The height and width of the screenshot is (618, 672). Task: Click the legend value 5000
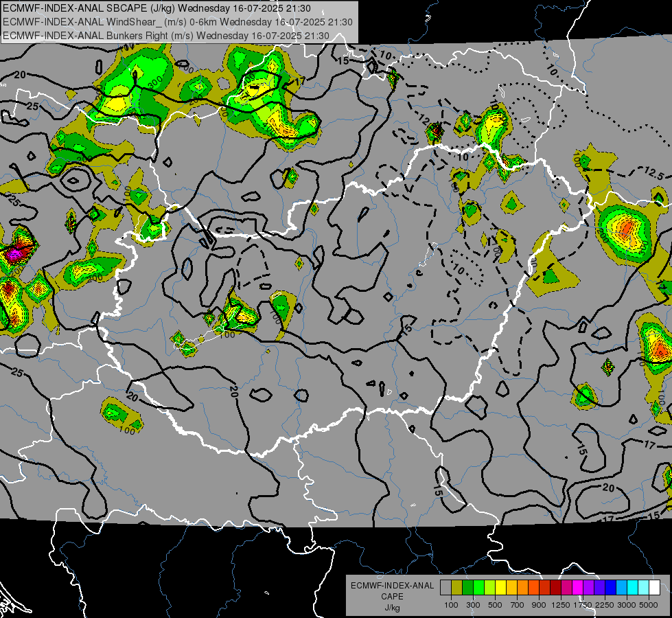[x=649, y=605]
